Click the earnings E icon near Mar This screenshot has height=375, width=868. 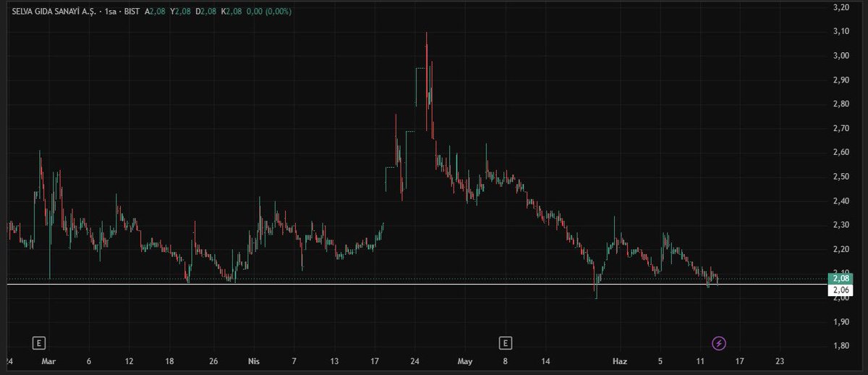point(41,342)
